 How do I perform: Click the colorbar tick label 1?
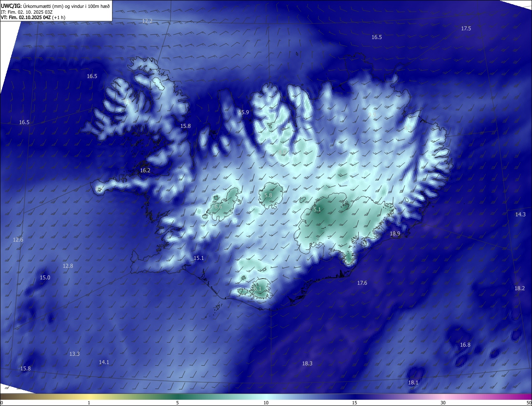coord(89,403)
